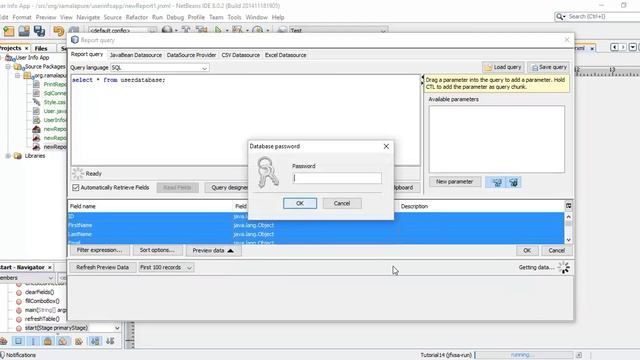Click the New Project toolbar icon
The width and height of the screenshot is (640, 360).
pyautogui.click(x=9, y=31)
